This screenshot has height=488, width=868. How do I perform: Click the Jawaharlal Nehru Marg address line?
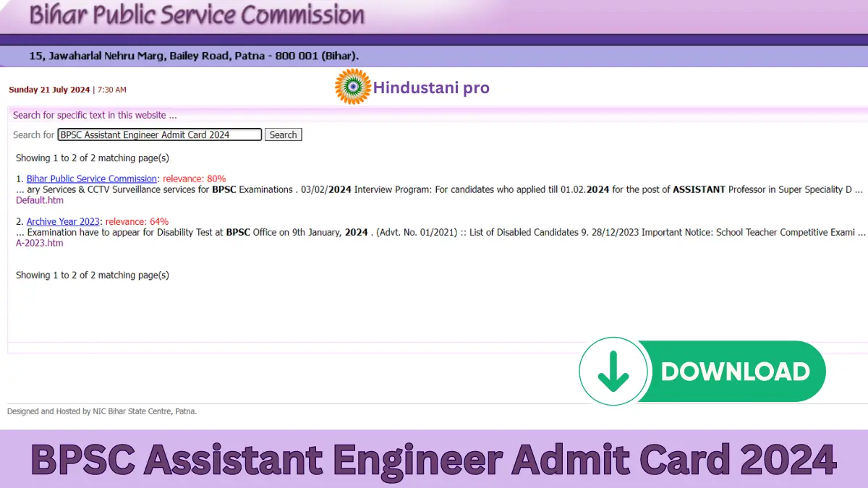[194, 56]
